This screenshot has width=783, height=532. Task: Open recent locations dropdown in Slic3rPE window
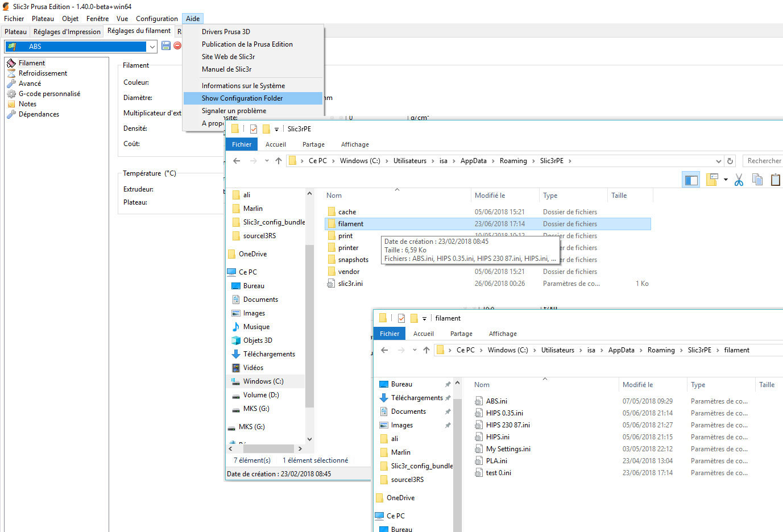pos(267,161)
